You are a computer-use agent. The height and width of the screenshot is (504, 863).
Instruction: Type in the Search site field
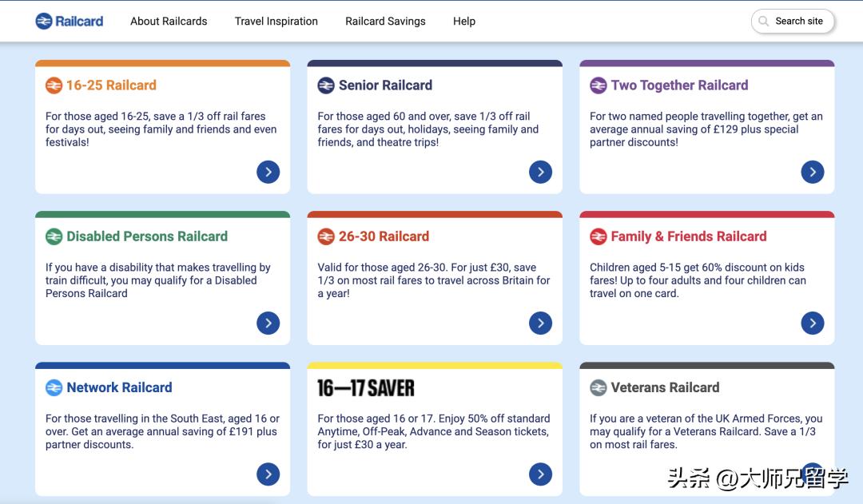(x=799, y=22)
